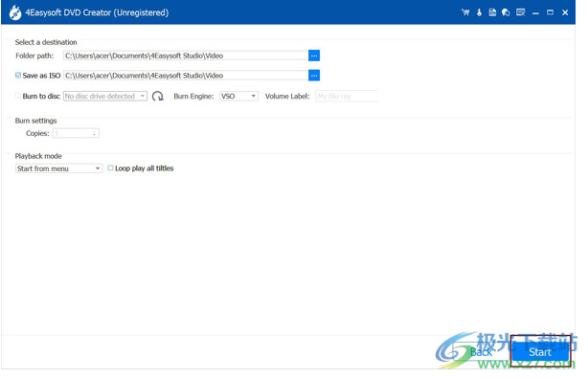This screenshot has height=379, width=588.
Task: Maximize the DVD Creator window
Action: pyautogui.click(x=550, y=12)
